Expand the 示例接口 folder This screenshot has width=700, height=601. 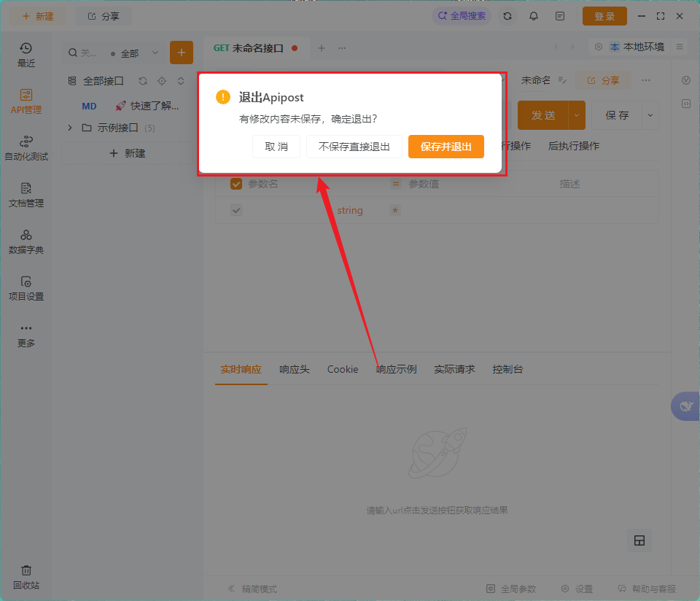coord(70,128)
